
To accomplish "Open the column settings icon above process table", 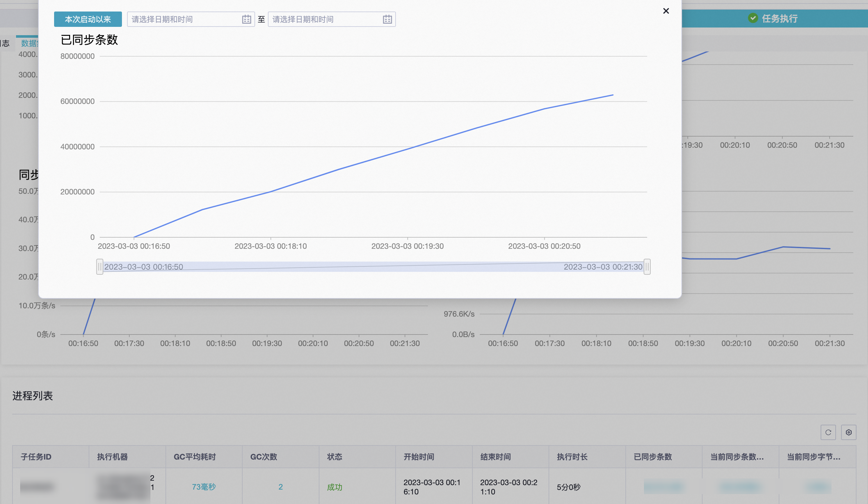I will [x=848, y=432].
